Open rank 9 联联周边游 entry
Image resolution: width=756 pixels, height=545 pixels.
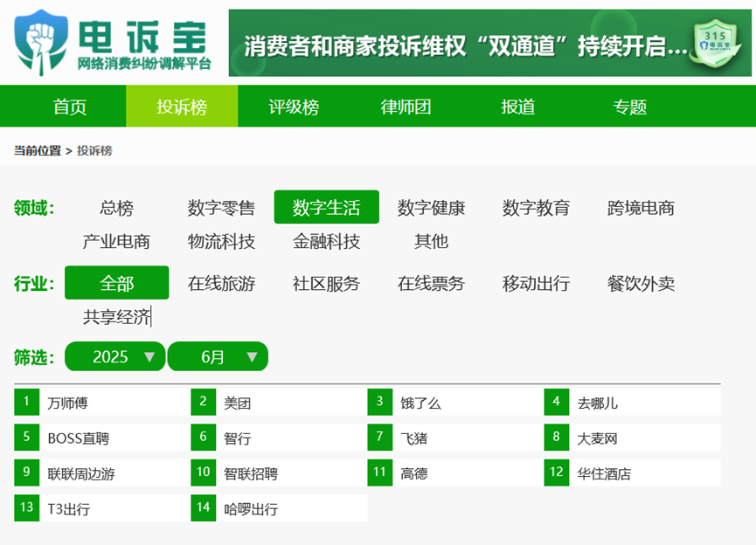(102, 473)
